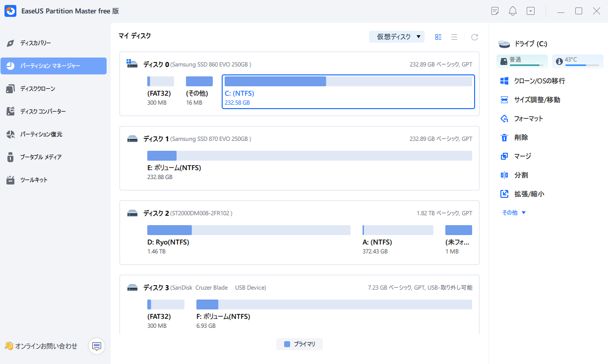Open the ツールキット toolbox
Image resolution: width=608 pixels, height=364 pixels.
[33, 180]
